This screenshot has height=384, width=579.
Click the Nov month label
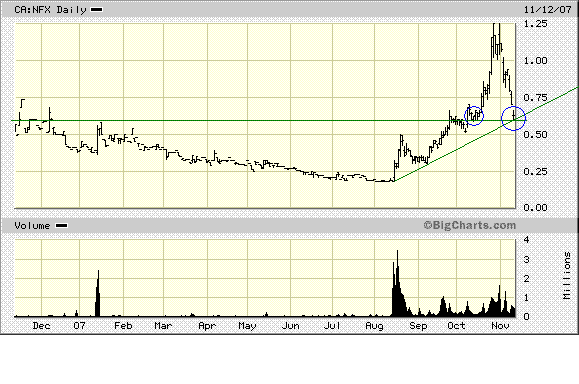500,326
